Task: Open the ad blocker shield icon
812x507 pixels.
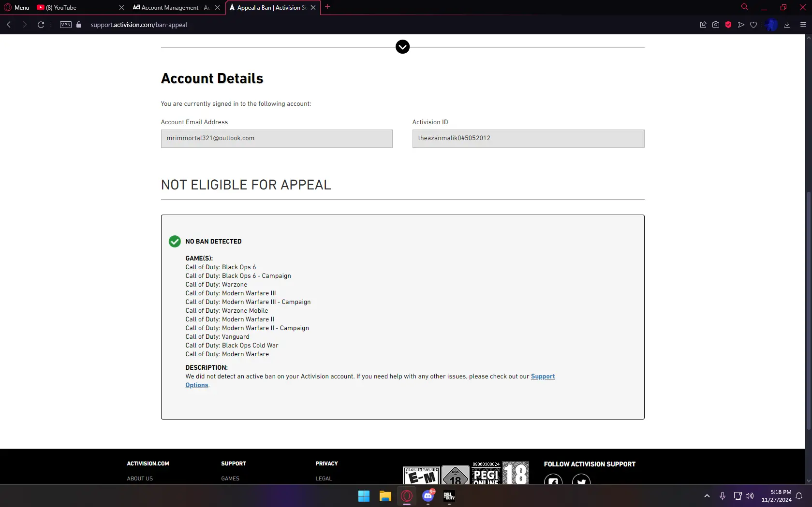Action: (x=728, y=25)
